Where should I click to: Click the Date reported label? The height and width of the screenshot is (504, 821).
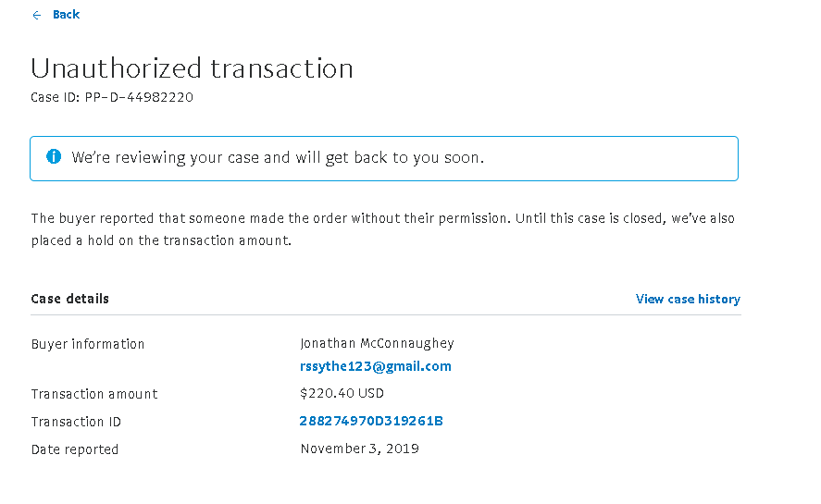click(75, 449)
